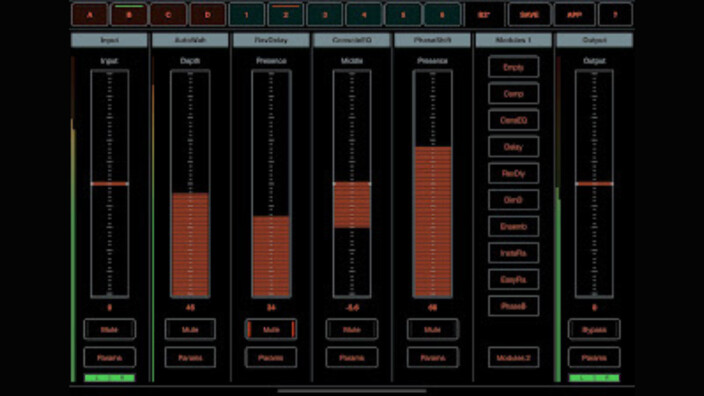
Task: Select the Input module header
Action: pyautogui.click(x=109, y=40)
